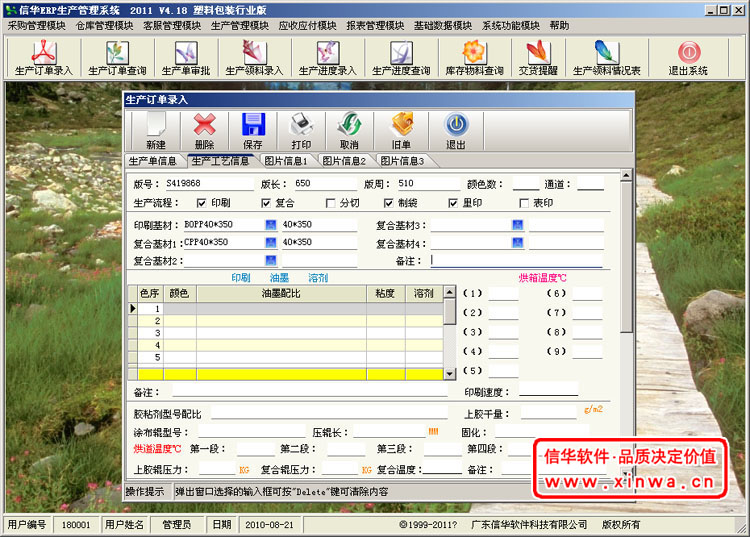Open the 客服管理模块 menu
Image resolution: width=750 pixels, height=537 pixels.
click(172, 25)
